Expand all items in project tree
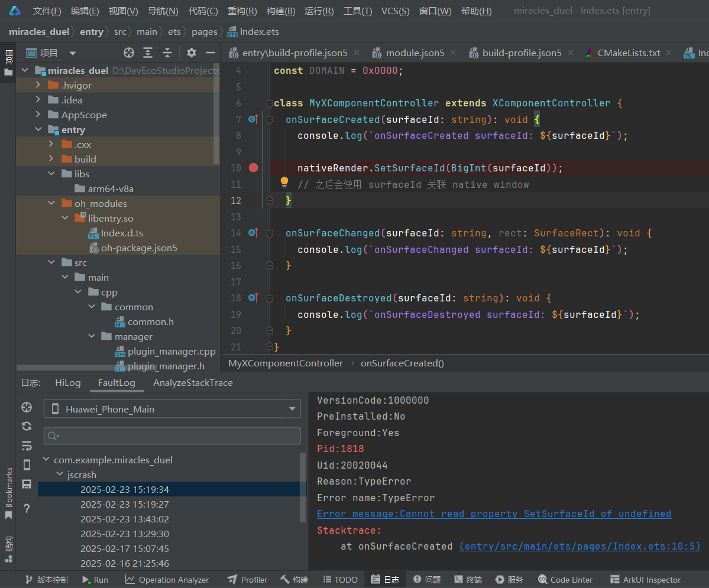The width and height of the screenshot is (709, 588). (x=148, y=53)
